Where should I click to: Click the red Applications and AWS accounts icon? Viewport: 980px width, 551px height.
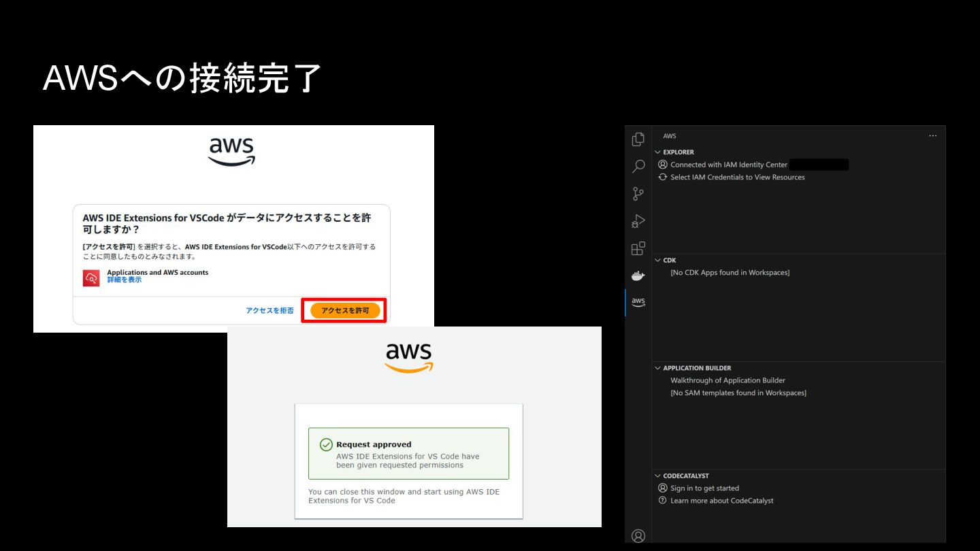91,278
